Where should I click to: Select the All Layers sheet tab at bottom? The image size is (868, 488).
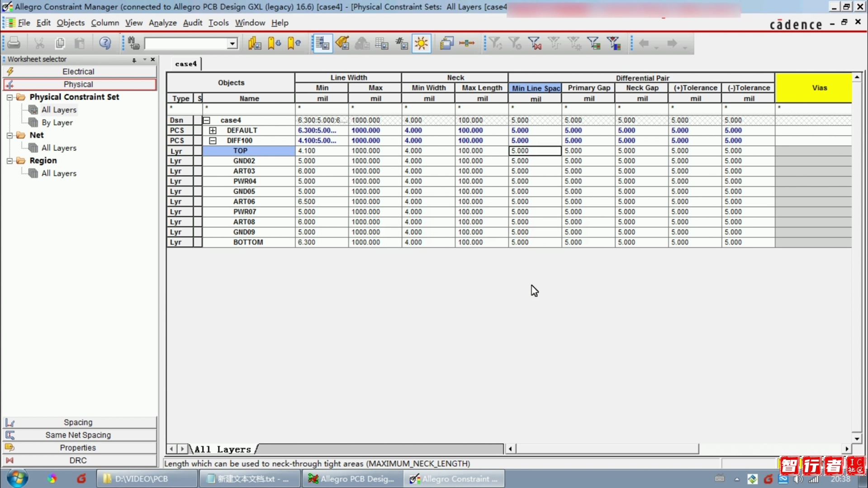coord(223,449)
